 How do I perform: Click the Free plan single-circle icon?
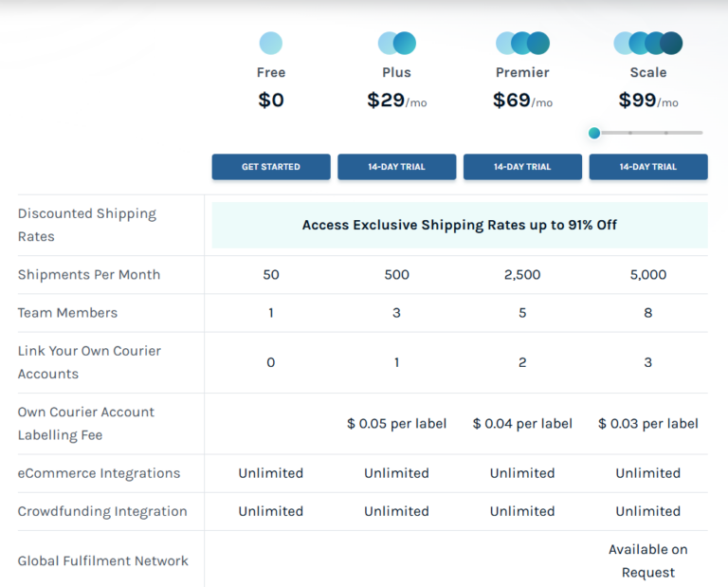pos(270,44)
